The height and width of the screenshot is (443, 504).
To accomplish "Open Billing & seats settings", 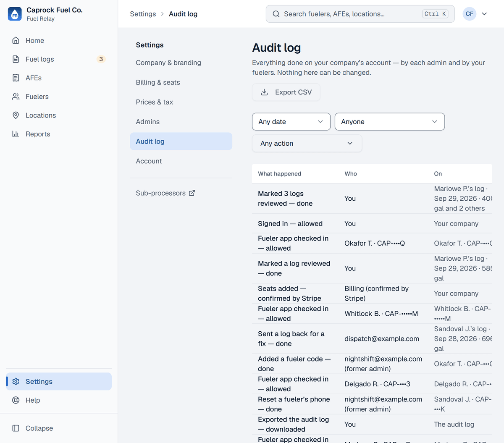I will pyautogui.click(x=181, y=82).
